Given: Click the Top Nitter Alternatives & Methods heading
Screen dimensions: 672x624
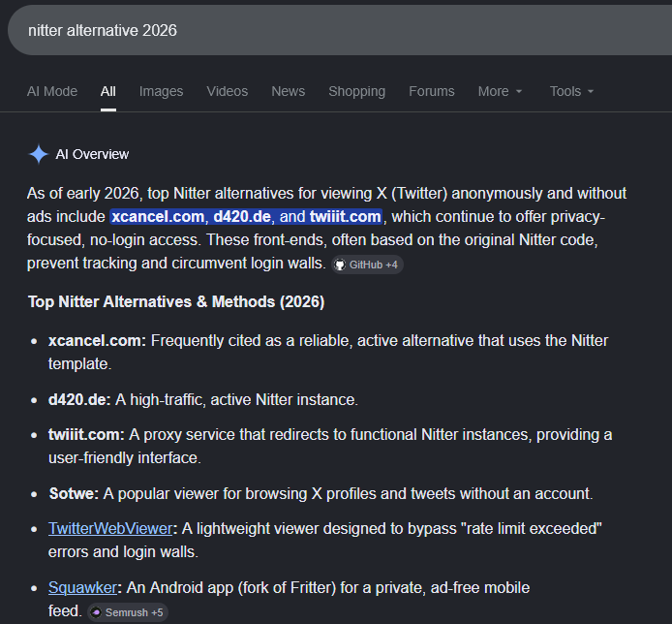Looking at the screenshot, I should click(176, 302).
